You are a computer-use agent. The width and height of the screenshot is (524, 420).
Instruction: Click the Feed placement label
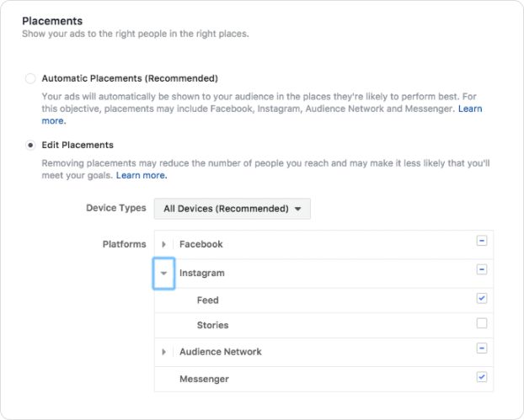[207, 300]
